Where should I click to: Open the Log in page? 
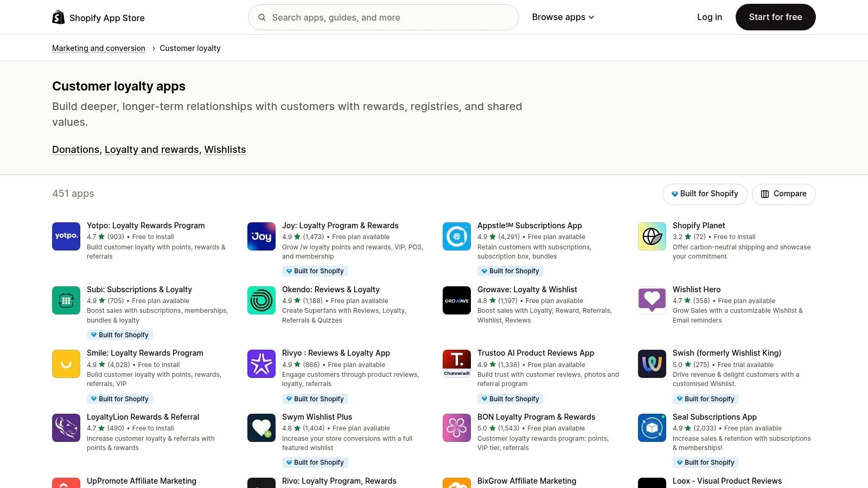pos(709,17)
